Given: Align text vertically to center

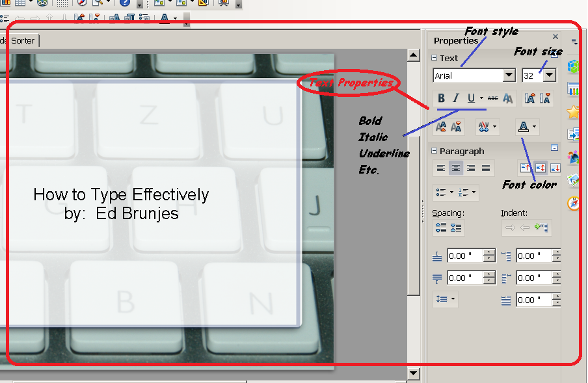Looking at the screenshot, I should tap(541, 168).
